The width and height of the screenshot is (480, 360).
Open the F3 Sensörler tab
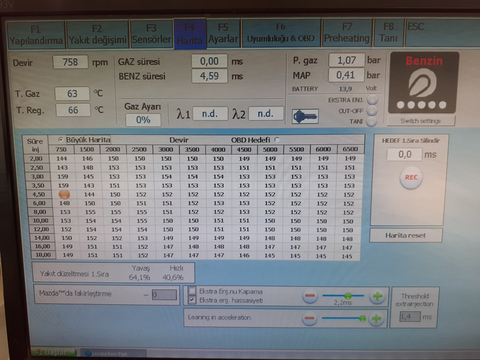point(152,34)
